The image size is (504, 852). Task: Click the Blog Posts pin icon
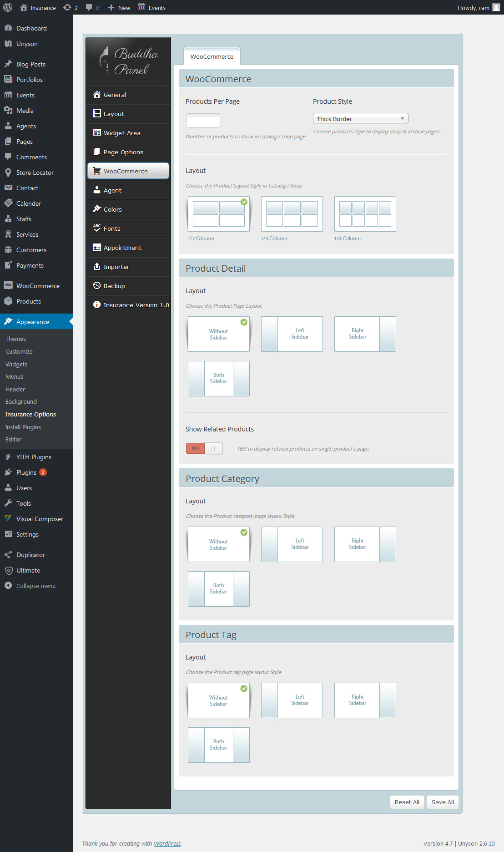point(8,64)
